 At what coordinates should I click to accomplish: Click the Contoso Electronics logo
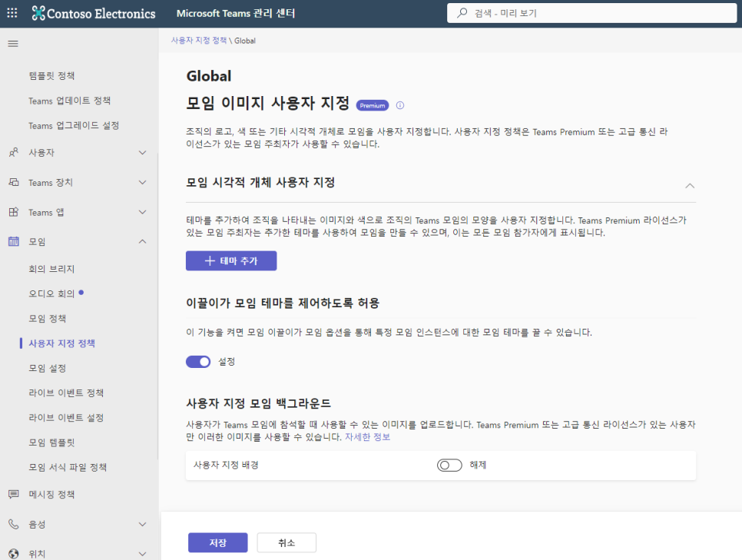point(94,13)
